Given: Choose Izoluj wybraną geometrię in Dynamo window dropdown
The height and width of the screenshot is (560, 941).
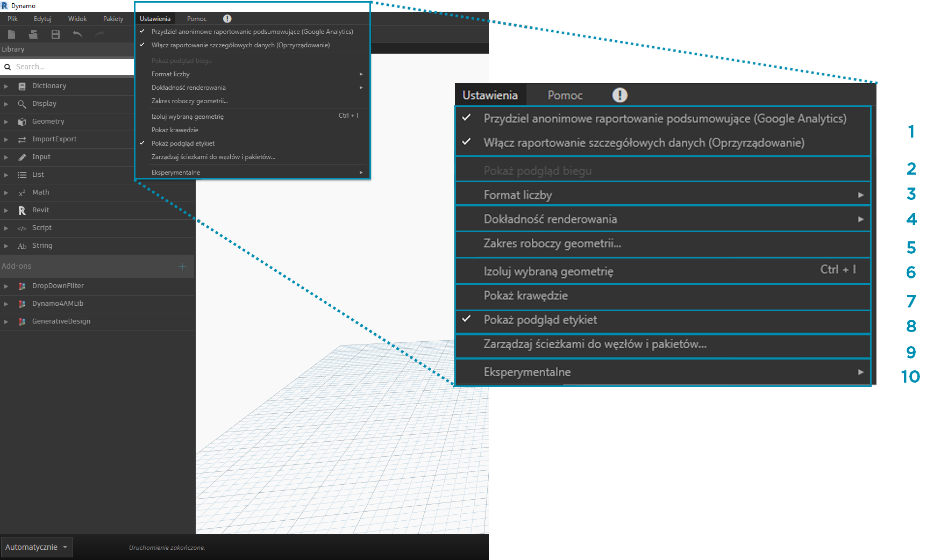Looking at the screenshot, I should tap(252, 117).
